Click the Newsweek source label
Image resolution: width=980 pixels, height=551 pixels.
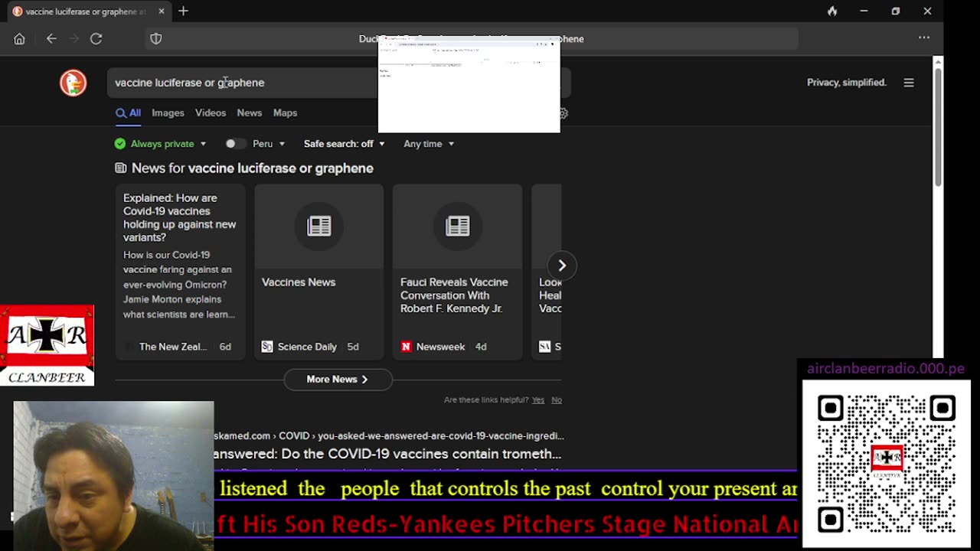440,347
